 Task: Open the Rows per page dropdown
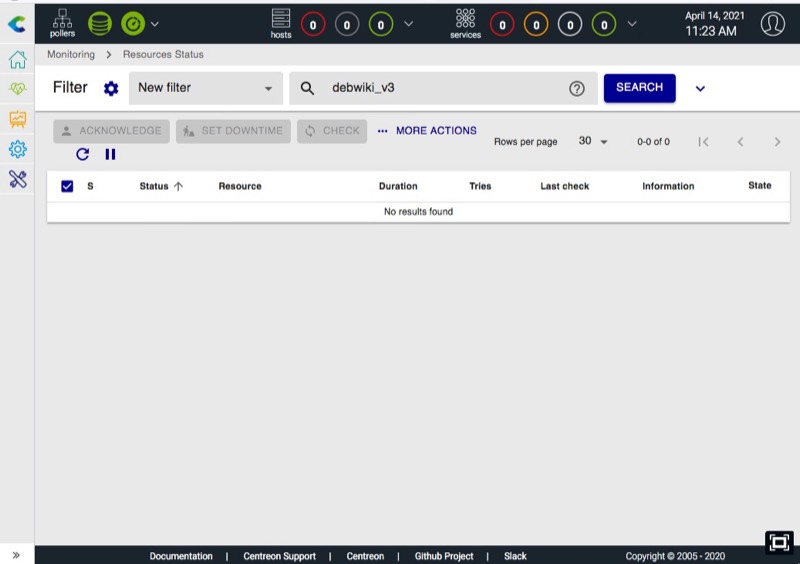tap(593, 142)
